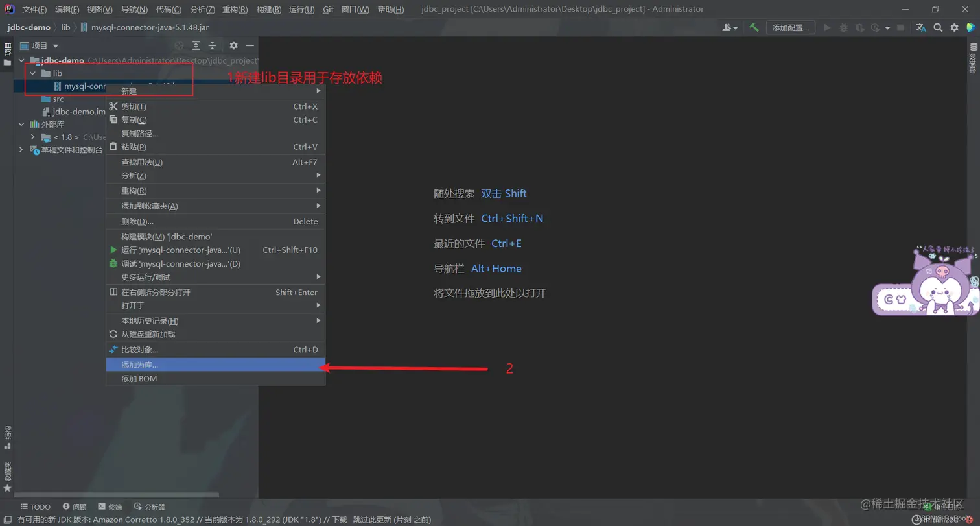980x526 pixels.
Task: Expand the < 1.8 > JDK node
Action: (x=33, y=137)
